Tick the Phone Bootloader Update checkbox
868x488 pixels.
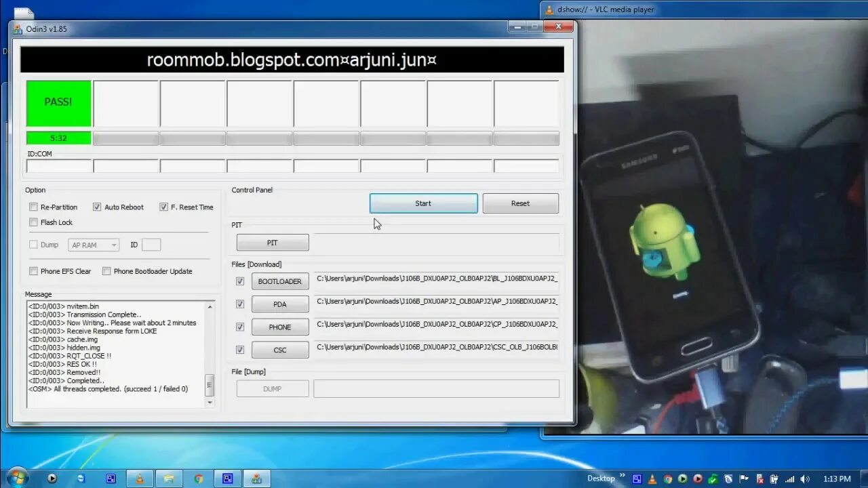pyautogui.click(x=106, y=271)
